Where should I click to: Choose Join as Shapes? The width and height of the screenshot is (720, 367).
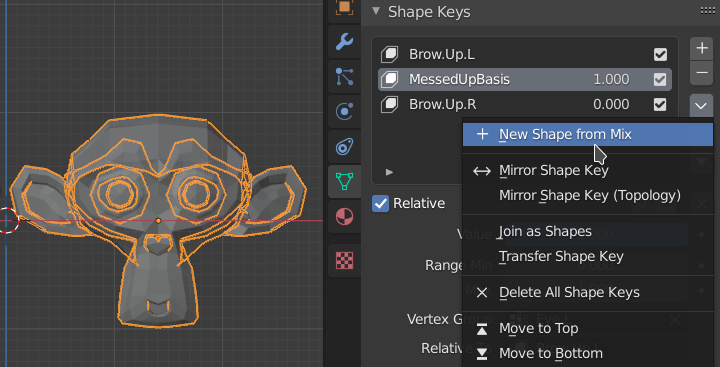pyautogui.click(x=588, y=231)
